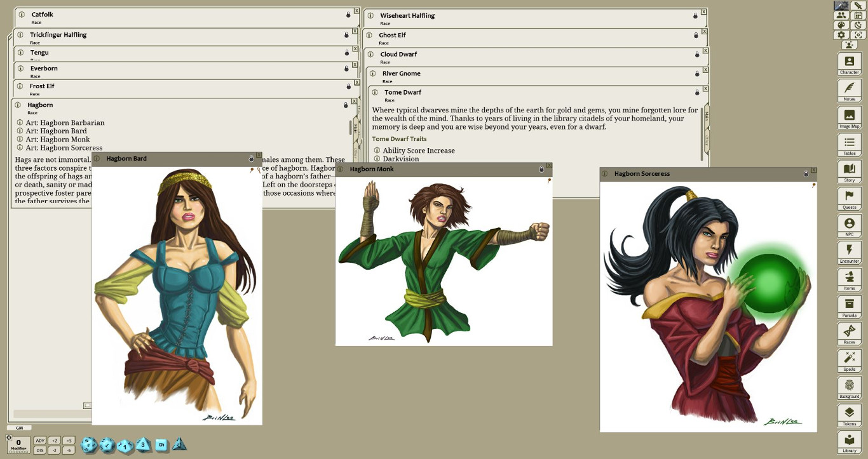Open the party sheet people icon
This screenshot has width=868, height=459.
pyautogui.click(x=841, y=15)
